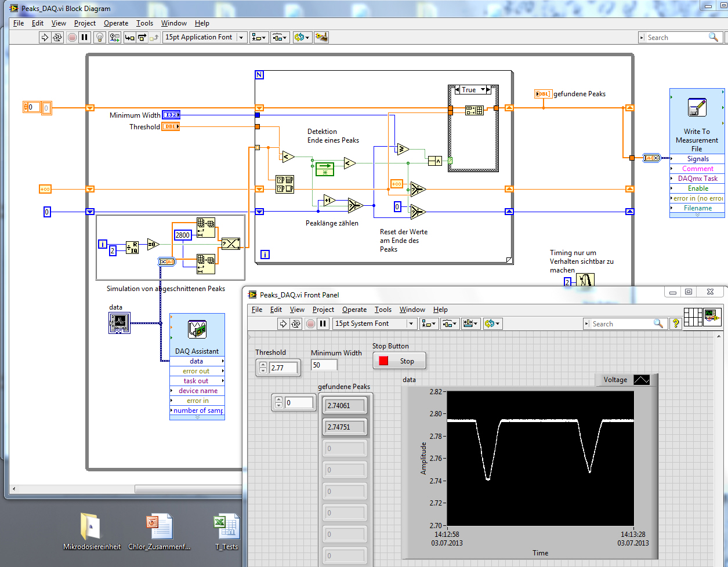Screen dimensions: 728x567
Task: Click the Write To Measurement File icon
Action: click(x=697, y=108)
